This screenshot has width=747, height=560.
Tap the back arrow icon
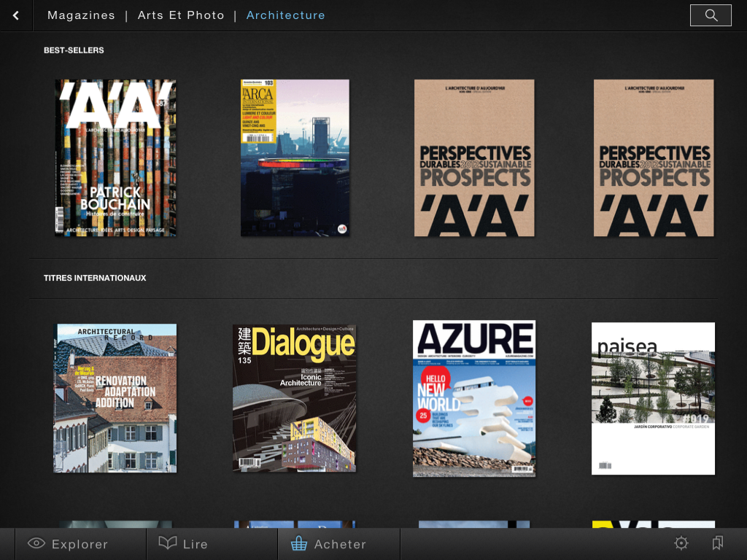coord(16,15)
